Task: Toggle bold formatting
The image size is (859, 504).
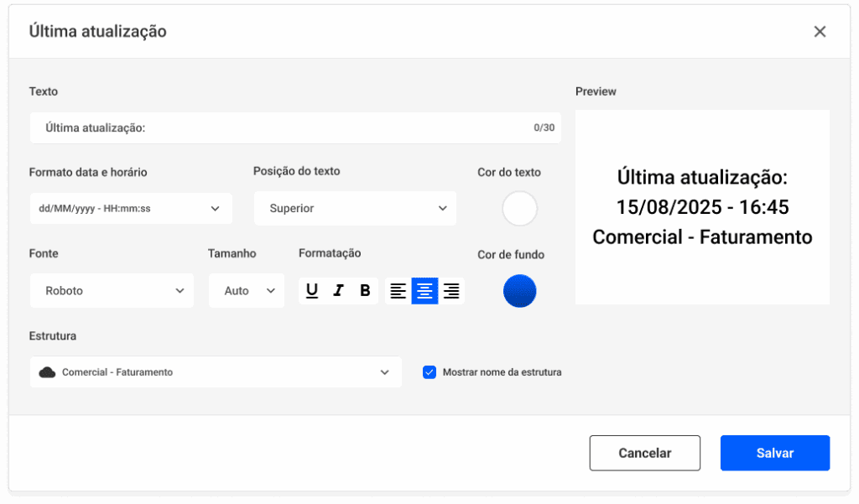Action: pos(365,291)
